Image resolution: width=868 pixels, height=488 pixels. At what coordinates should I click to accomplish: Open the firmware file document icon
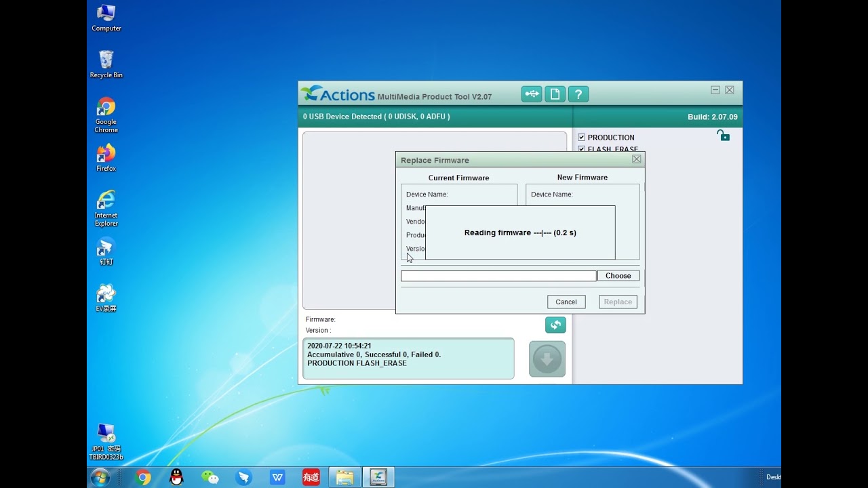(x=555, y=94)
